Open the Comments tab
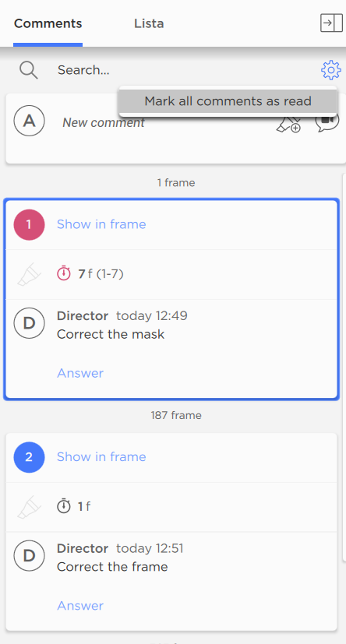Viewport: 346px width, 644px height. pyautogui.click(x=48, y=23)
